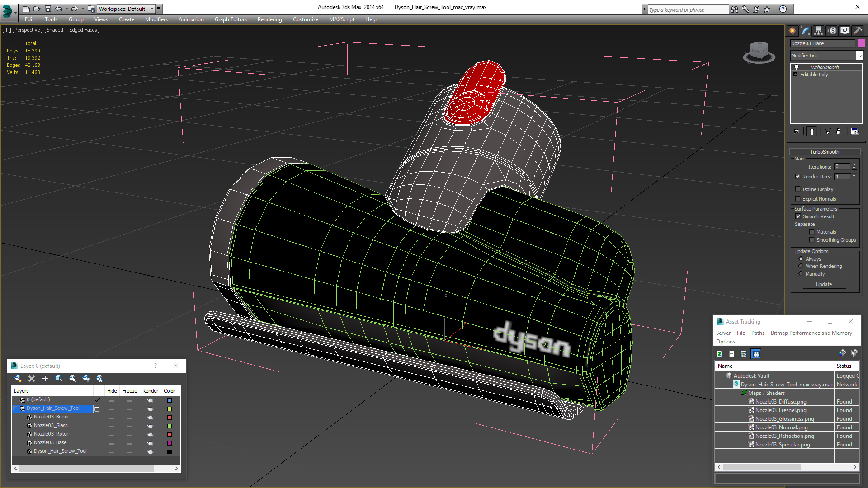868x488 pixels.
Task: Click Refresh icon in Asset Tracking
Action: coord(719,354)
